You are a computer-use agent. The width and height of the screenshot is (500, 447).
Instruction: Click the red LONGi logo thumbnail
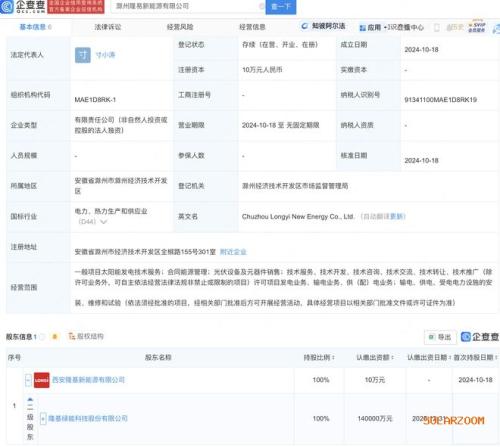click(42, 380)
